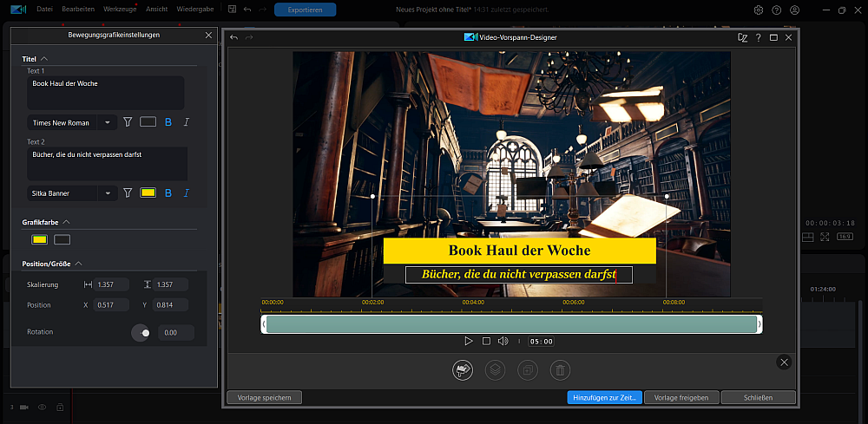Open the Wiedergabe menu

(194, 10)
